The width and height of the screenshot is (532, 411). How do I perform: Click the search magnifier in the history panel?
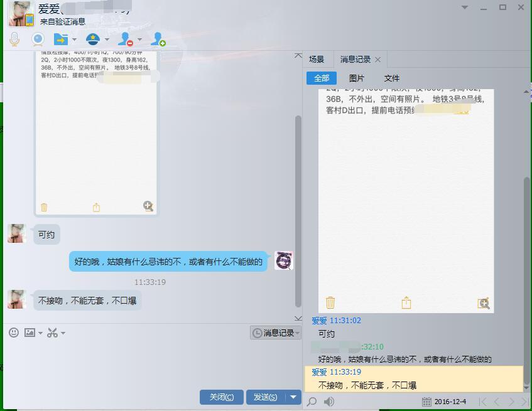(312, 402)
